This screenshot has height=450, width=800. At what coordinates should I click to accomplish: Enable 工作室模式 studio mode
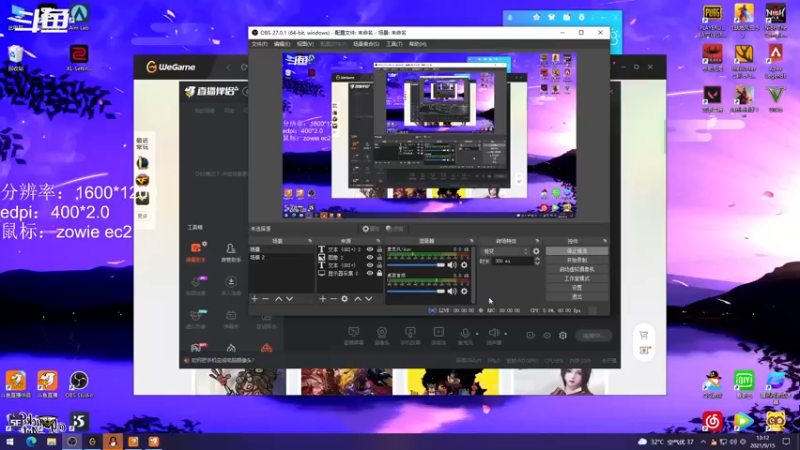coord(577,279)
